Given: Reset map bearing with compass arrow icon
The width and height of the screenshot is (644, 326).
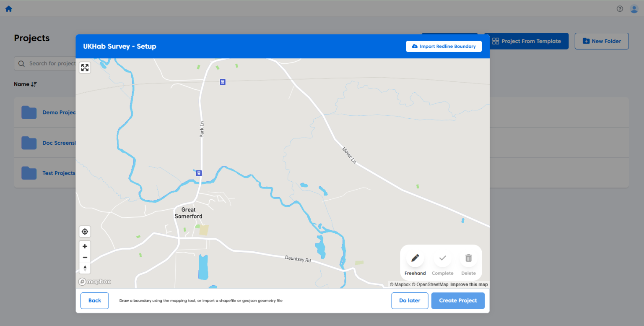Looking at the screenshot, I should tap(85, 268).
